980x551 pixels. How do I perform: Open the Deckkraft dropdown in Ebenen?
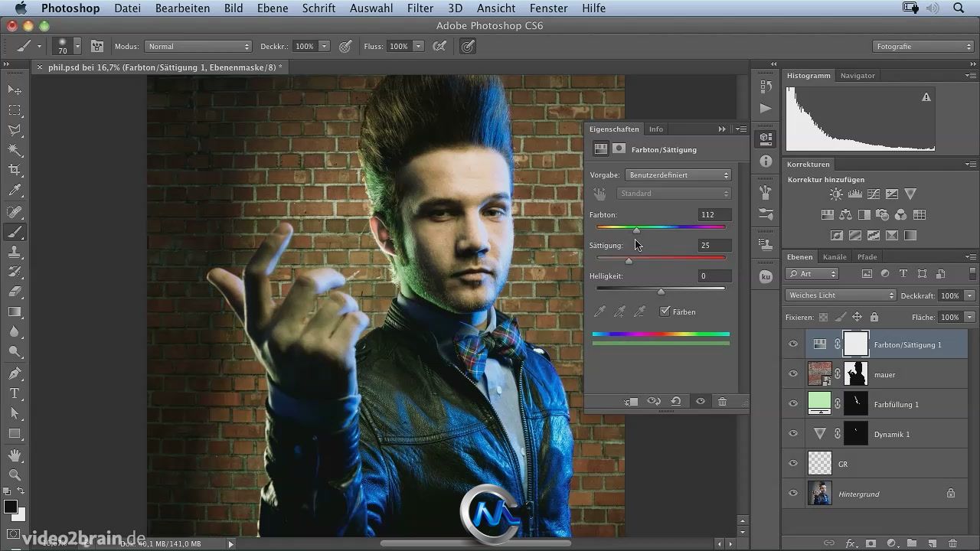(x=970, y=295)
